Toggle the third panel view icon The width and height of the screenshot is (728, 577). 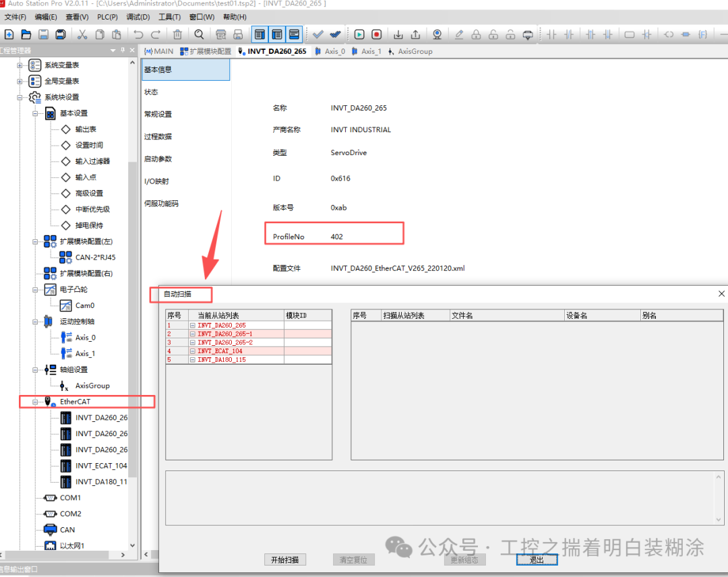[x=294, y=34]
